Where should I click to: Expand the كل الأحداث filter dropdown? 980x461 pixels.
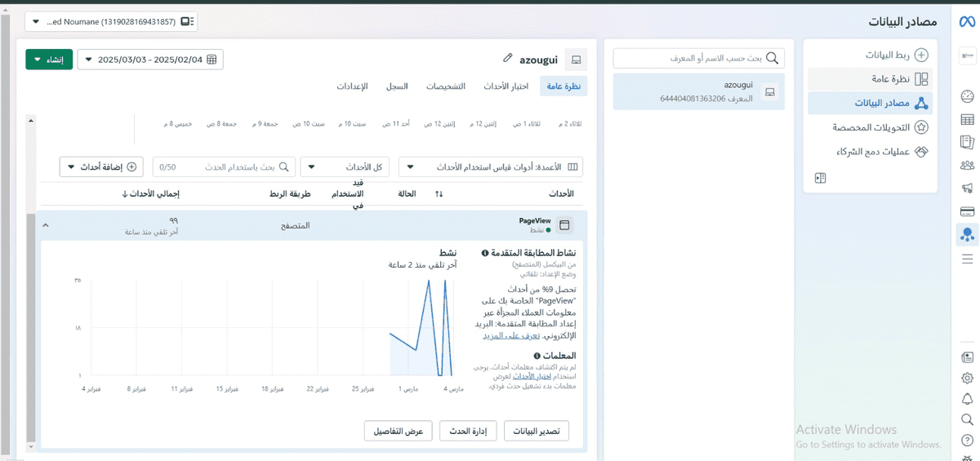(x=345, y=167)
